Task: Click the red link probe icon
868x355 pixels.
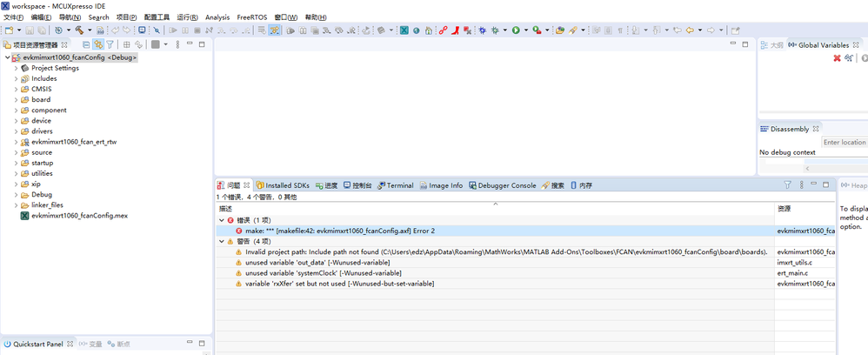Action: [x=443, y=30]
